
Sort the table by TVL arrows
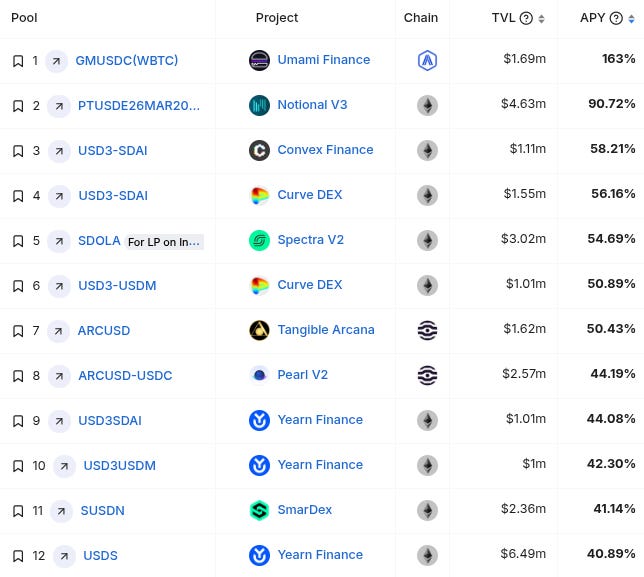coord(541,19)
